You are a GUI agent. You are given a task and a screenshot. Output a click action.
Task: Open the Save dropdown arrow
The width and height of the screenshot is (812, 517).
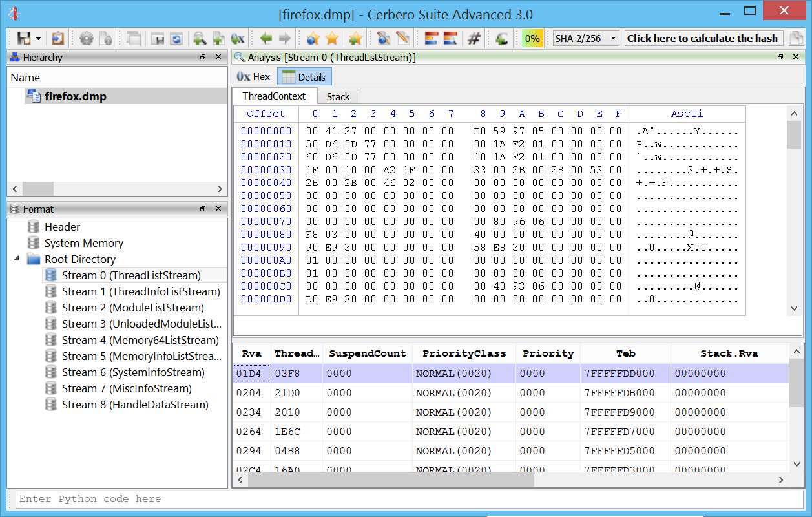point(39,39)
